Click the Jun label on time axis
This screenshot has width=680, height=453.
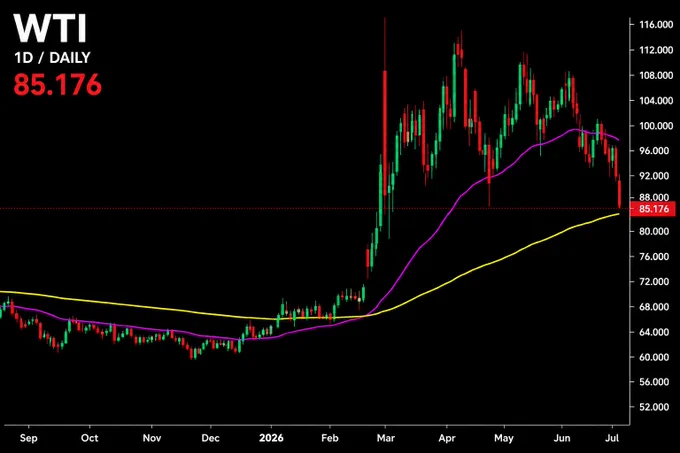(x=562, y=438)
